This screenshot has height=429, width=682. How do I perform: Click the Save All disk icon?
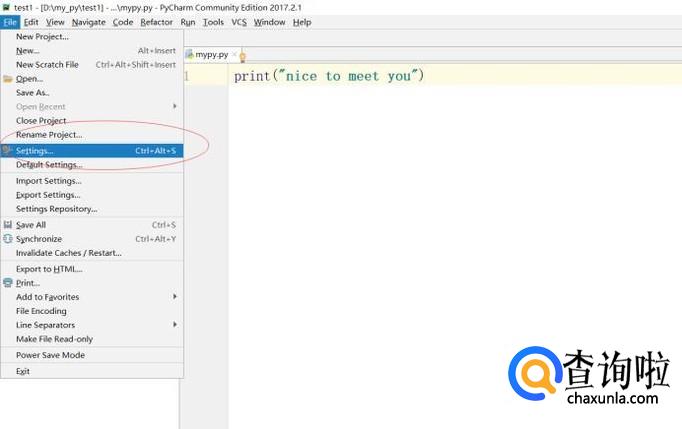click(8, 225)
